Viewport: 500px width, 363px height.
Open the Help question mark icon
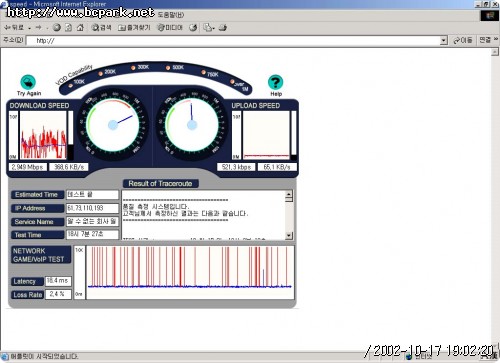(275, 82)
